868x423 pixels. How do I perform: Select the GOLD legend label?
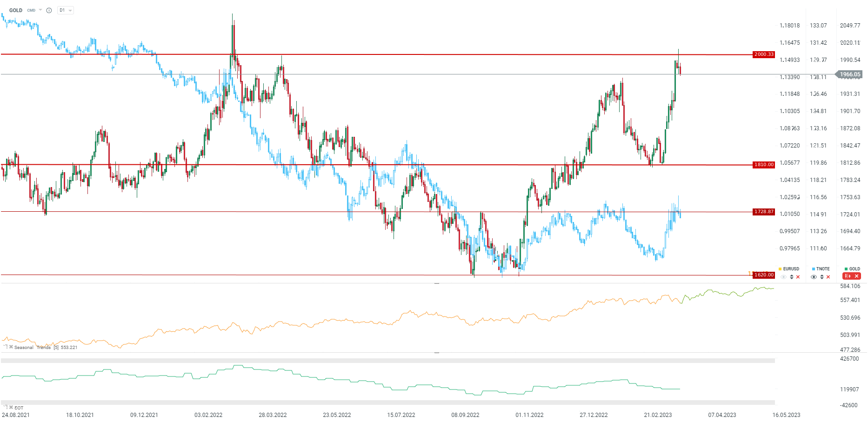click(x=855, y=269)
